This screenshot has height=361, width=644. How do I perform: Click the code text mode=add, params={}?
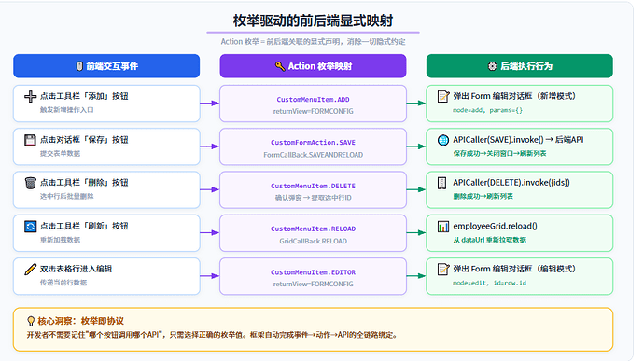pos(487,110)
